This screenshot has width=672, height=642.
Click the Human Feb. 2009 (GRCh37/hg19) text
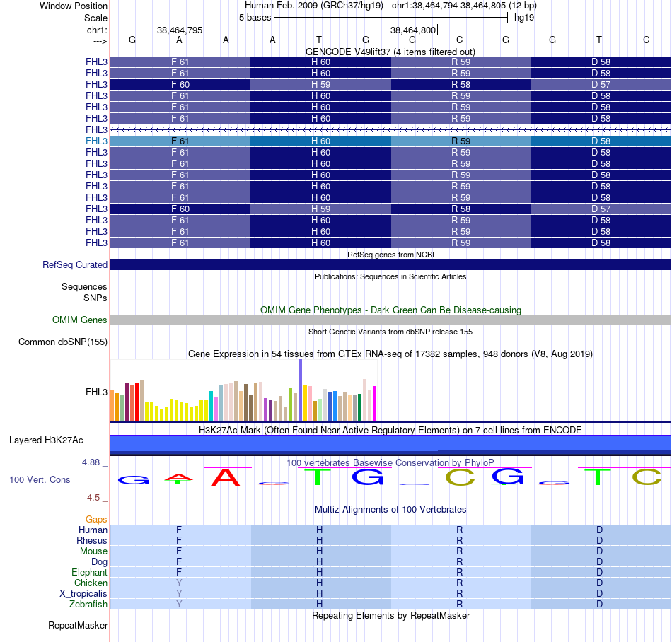[x=313, y=6]
